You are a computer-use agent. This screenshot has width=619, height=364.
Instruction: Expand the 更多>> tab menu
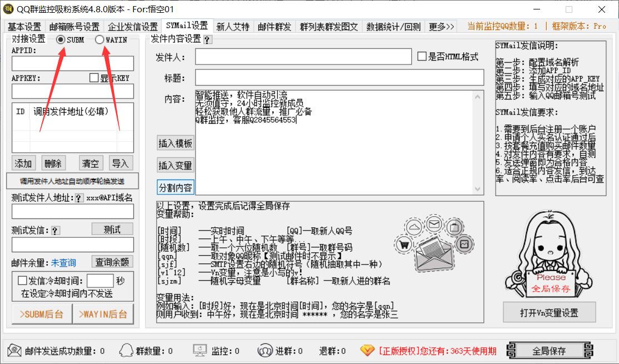point(442,27)
